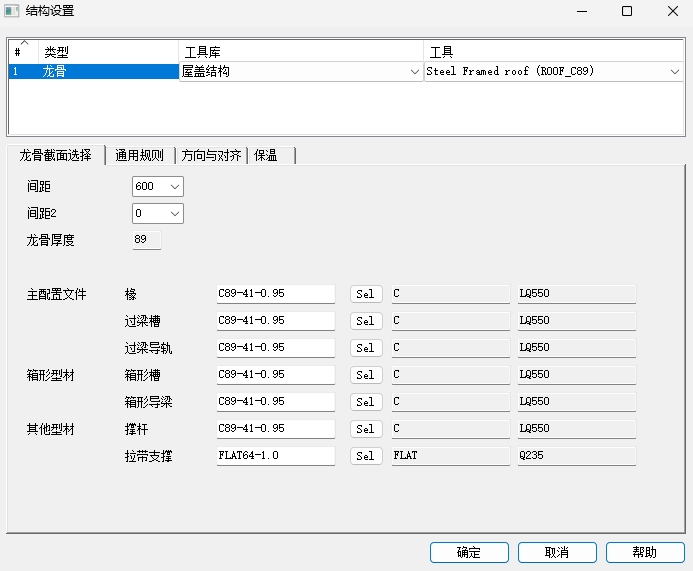Open the 保温 tab

pos(271,155)
